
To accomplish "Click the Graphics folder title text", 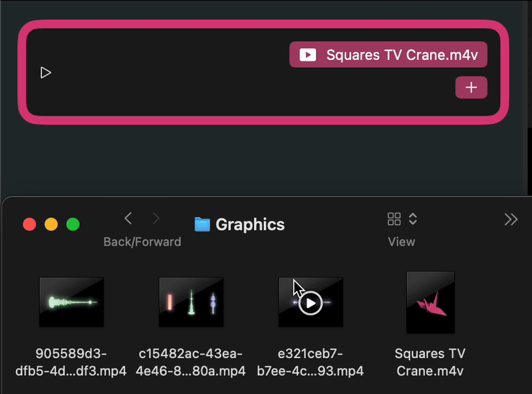I will click(250, 224).
